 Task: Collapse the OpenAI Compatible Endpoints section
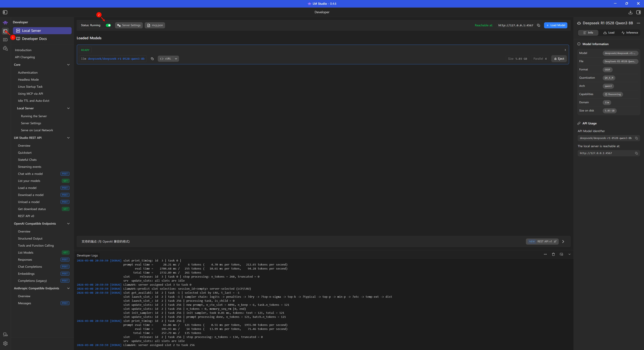[68, 224]
